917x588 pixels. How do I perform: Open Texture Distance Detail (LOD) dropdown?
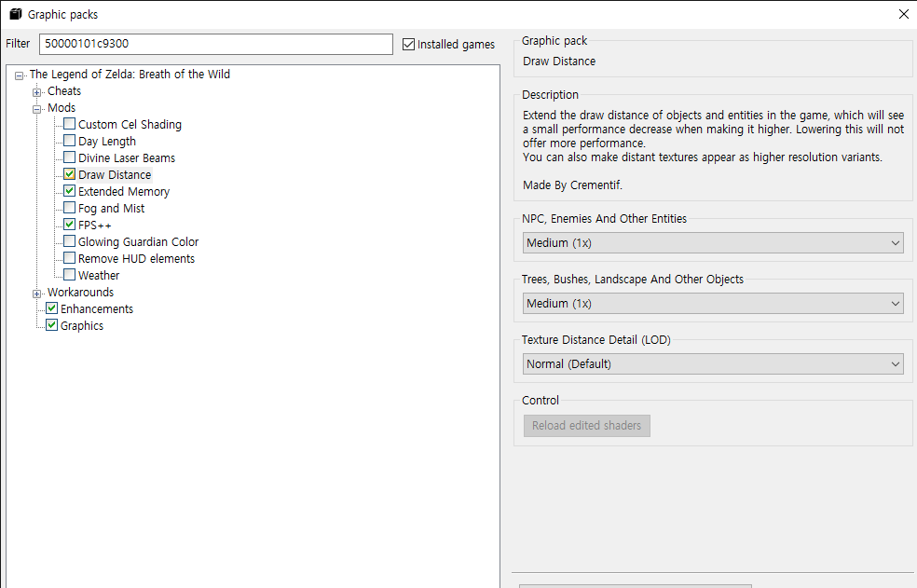coord(713,364)
